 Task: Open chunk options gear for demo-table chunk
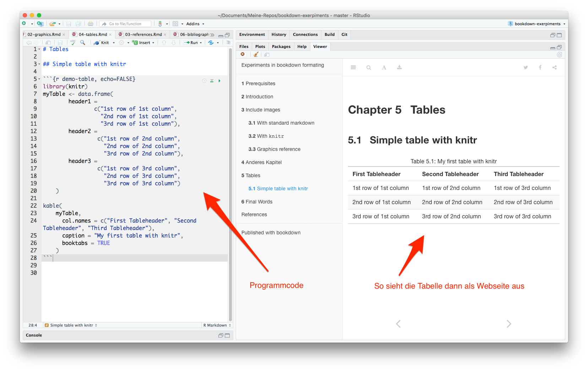(204, 81)
